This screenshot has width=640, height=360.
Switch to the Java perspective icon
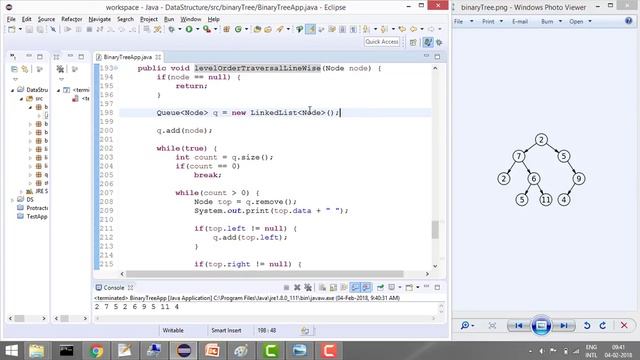pos(427,42)
